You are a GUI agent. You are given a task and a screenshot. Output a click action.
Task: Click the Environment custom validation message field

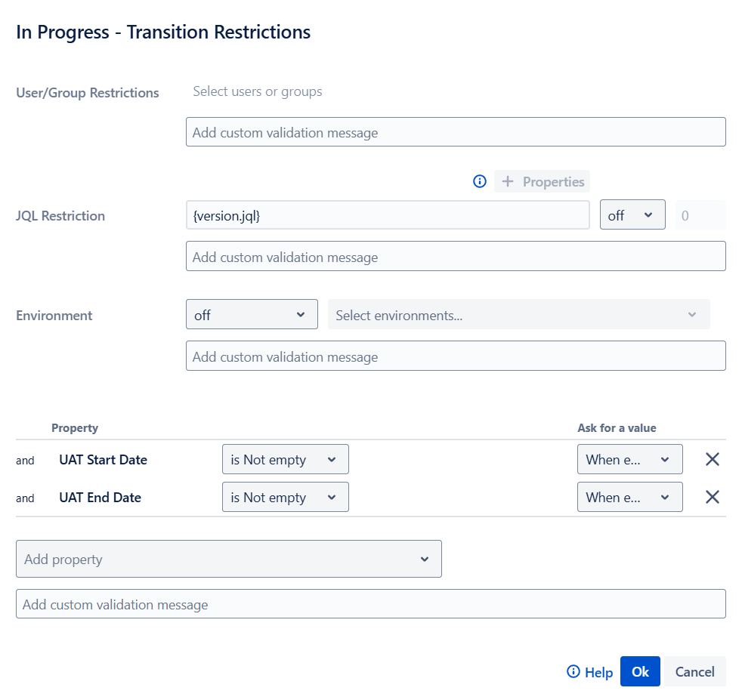point(455,356)
